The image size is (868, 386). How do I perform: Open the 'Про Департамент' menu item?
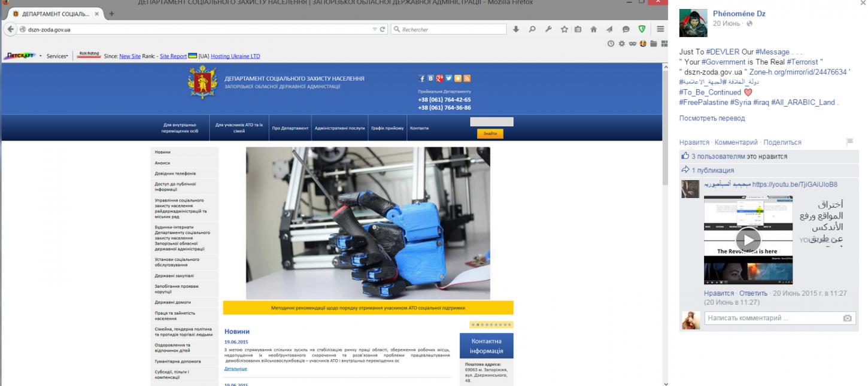[290, 128]
